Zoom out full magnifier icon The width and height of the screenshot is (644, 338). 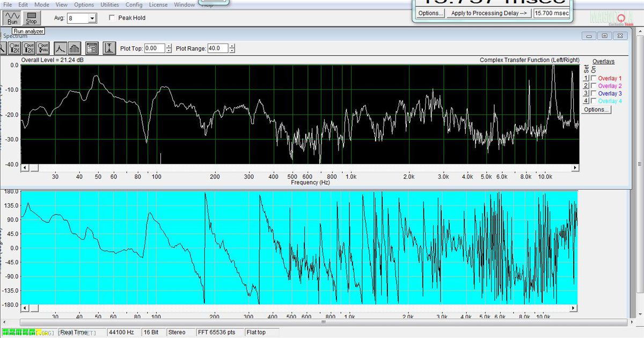pyautogui.click(x=43, y=48)
